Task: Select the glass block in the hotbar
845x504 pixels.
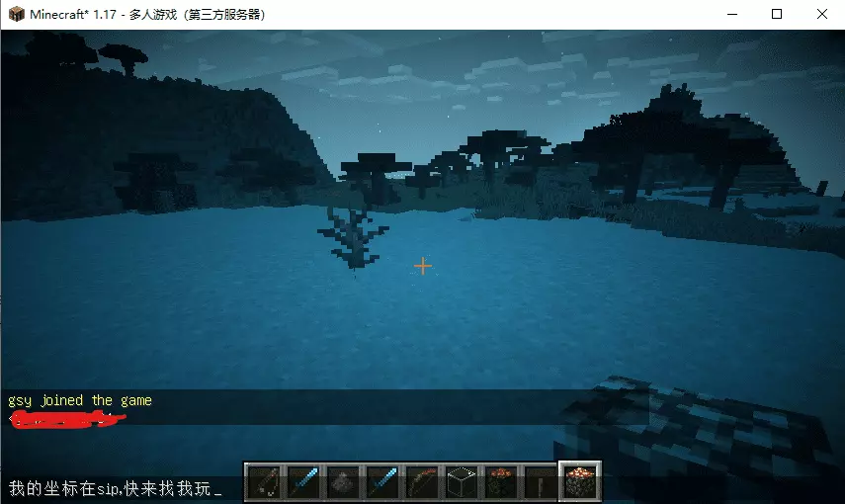Action: 462,481
